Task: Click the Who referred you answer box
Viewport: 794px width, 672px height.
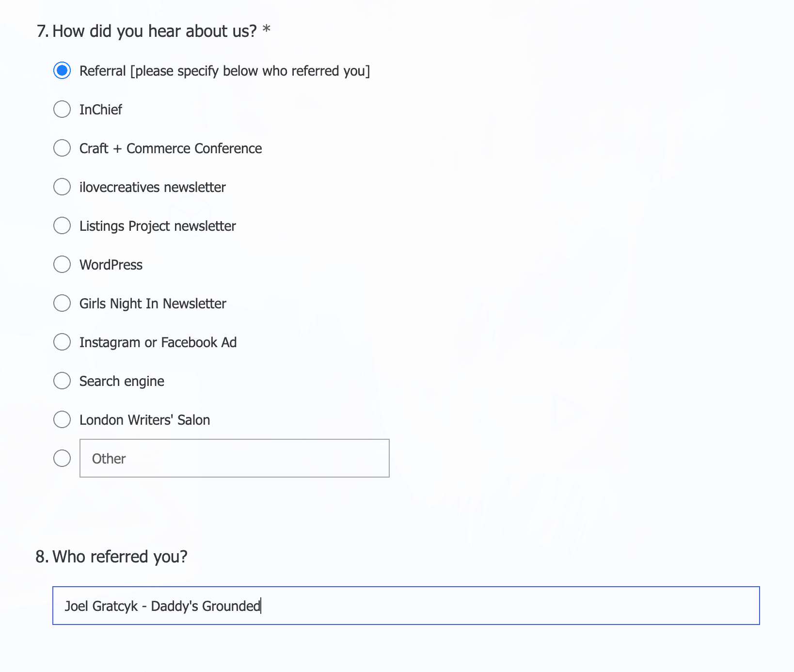Action: 406,606
